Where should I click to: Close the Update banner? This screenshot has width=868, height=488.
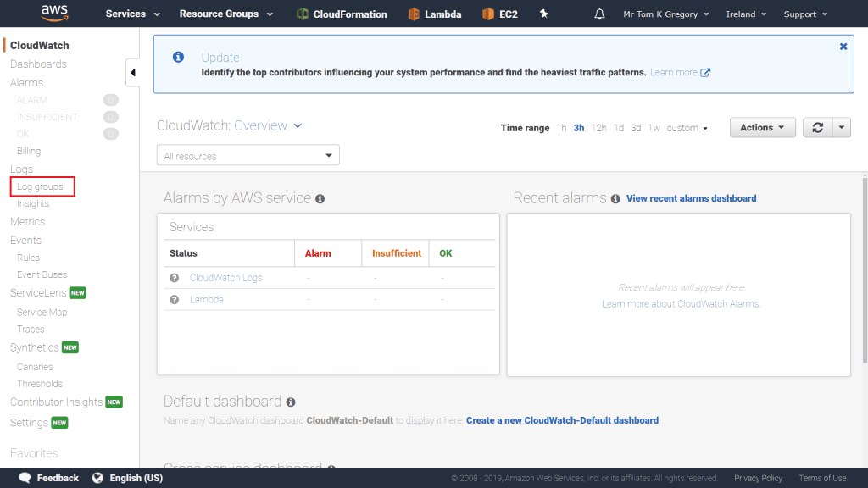[843, 47]
